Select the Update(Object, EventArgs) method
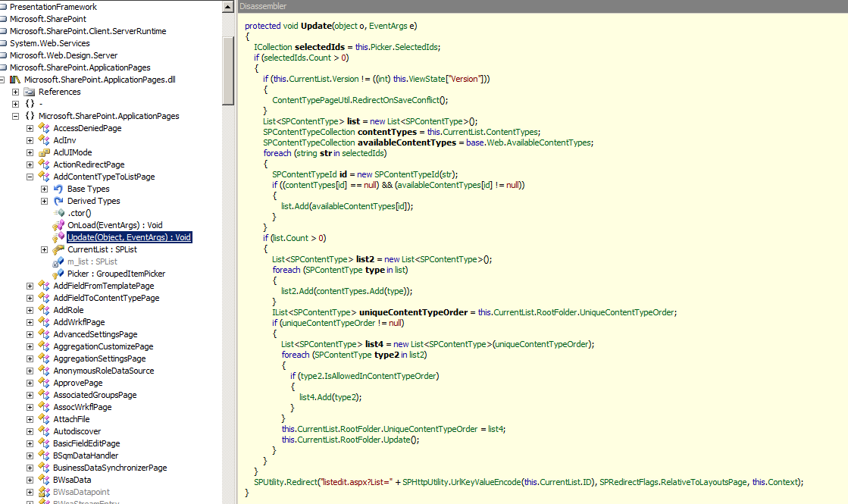848x504 pixels. [x=130, y=237]
